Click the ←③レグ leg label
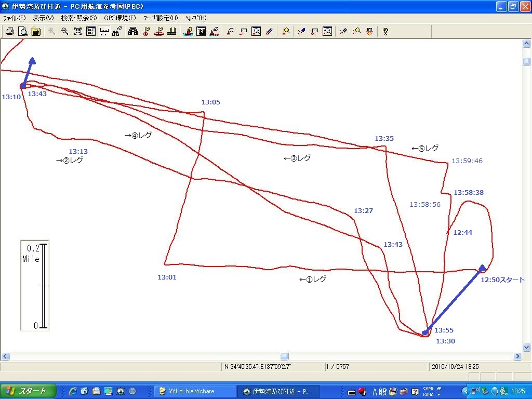The image size is (532, 399). (x=297, y=158)
